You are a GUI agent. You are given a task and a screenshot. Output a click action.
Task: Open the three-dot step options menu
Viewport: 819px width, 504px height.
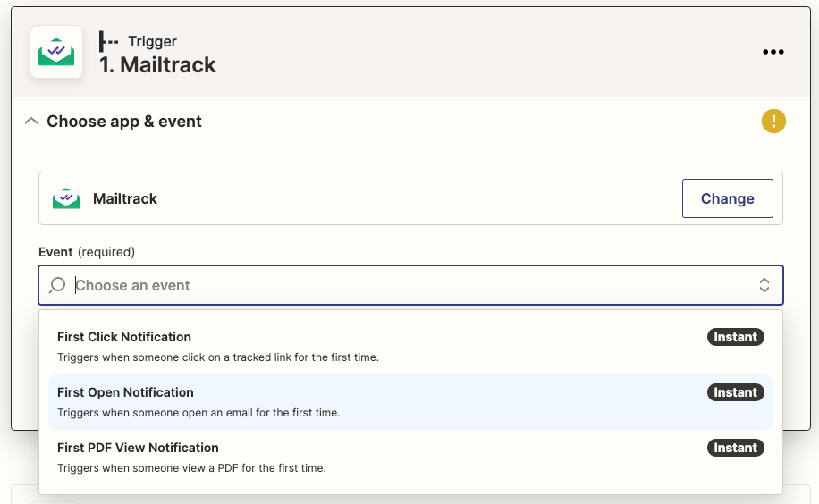[773, 52]
